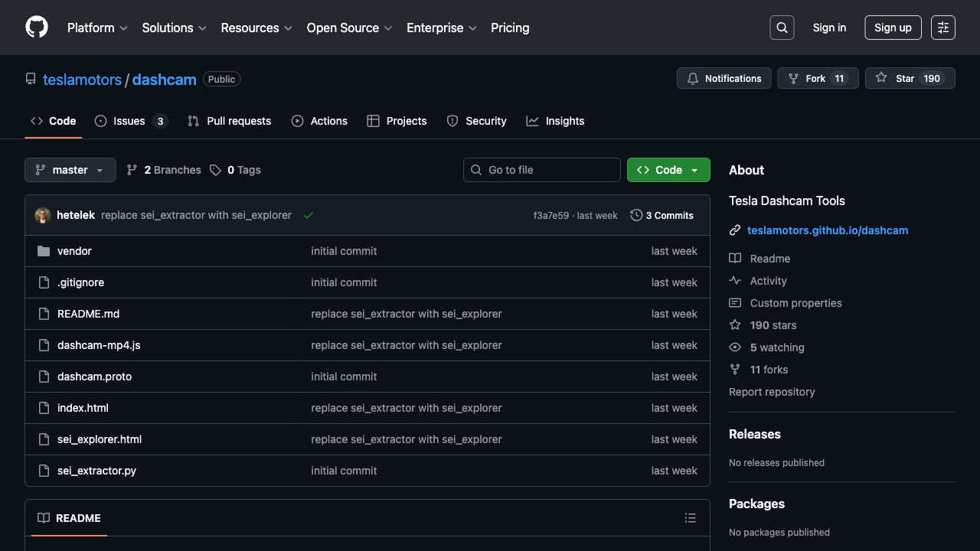
Task: Click the Sign up button
Action: coord(893,28)
